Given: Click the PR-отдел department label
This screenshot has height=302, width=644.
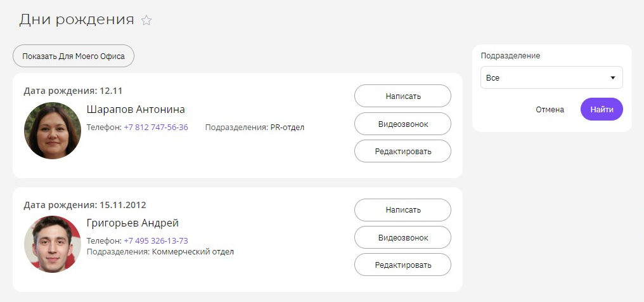Looking at the screenshot, I should [x=287, y=128].
